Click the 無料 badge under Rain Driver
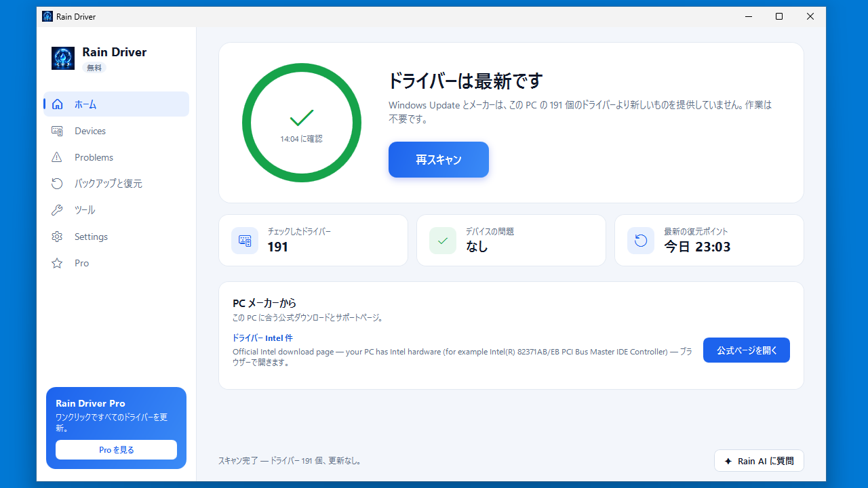868x488 pixels. 94,68
